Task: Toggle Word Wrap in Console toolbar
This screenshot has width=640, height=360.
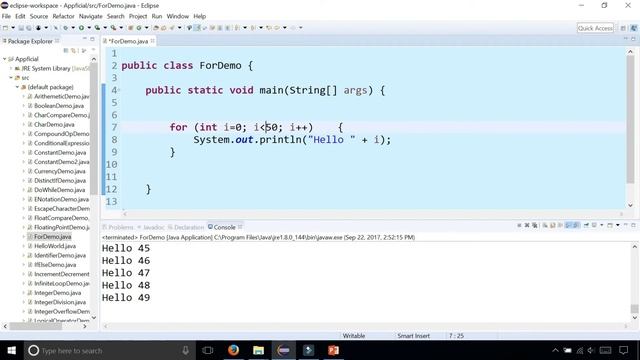Action: click(x=560, y=225)
